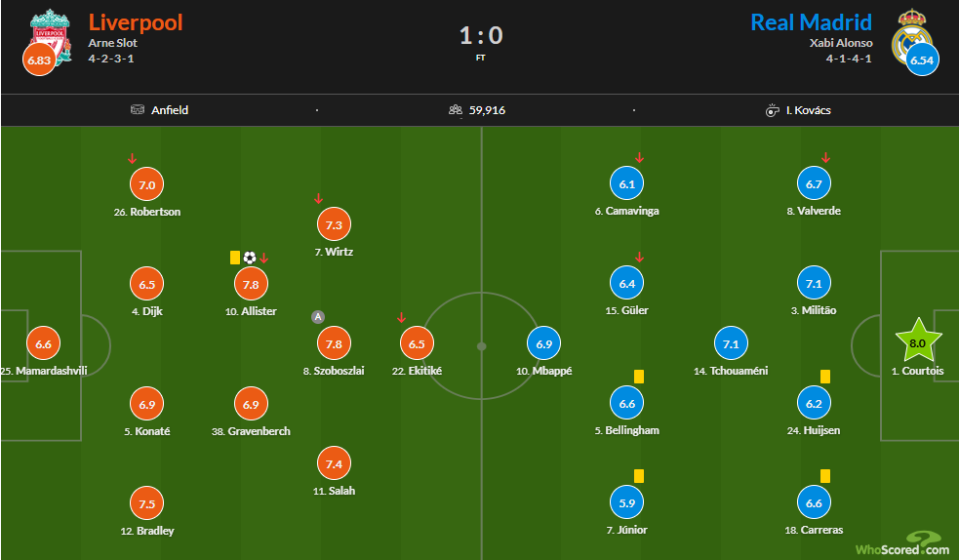Click the WhoScored.com logo
Screen dimensions: 959x560
(x=902, y=544)
